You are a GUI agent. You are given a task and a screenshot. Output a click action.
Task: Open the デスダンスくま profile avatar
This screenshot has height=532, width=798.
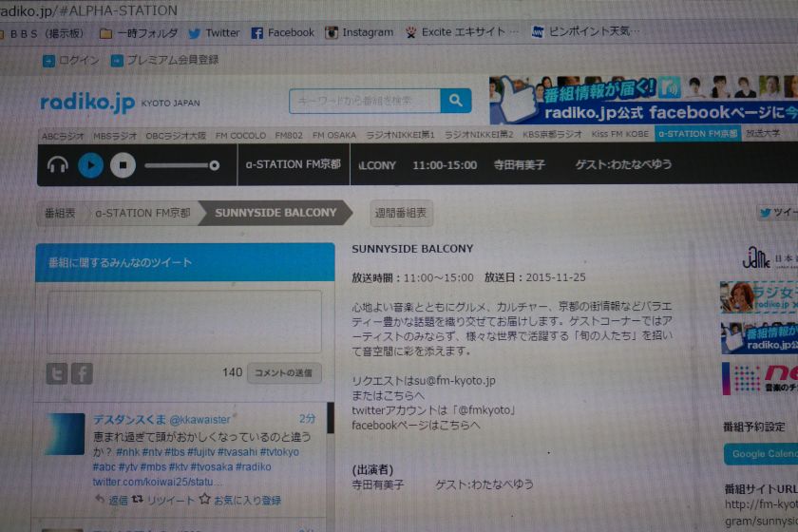point(65,434)
